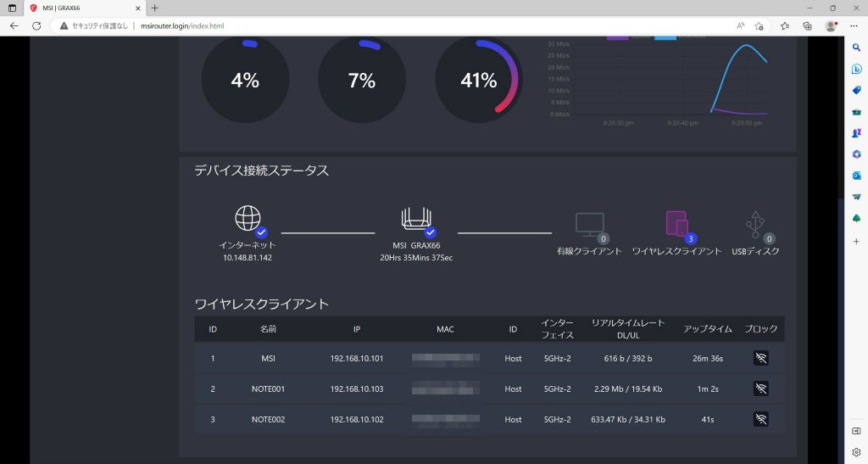
Task: Click the 41% usage gauge
Action: (479, 81)
